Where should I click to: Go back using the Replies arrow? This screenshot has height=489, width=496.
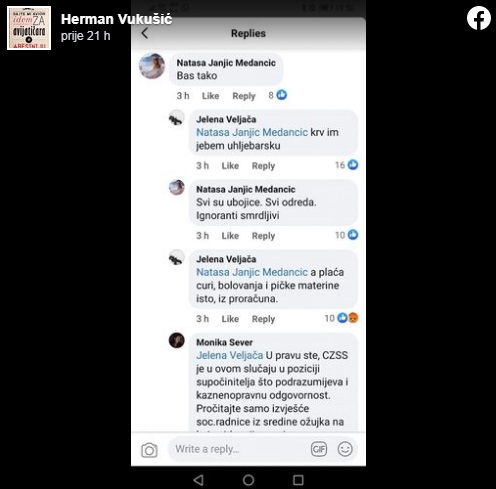tap(145, 33)
